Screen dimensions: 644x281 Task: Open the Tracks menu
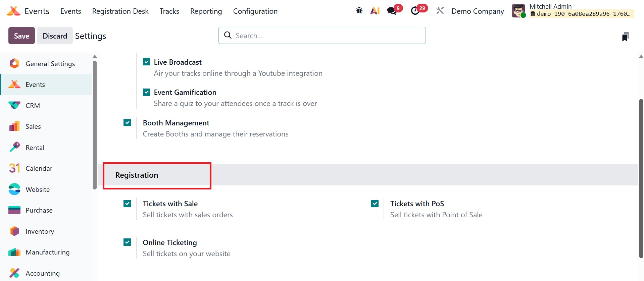[169, 11]
